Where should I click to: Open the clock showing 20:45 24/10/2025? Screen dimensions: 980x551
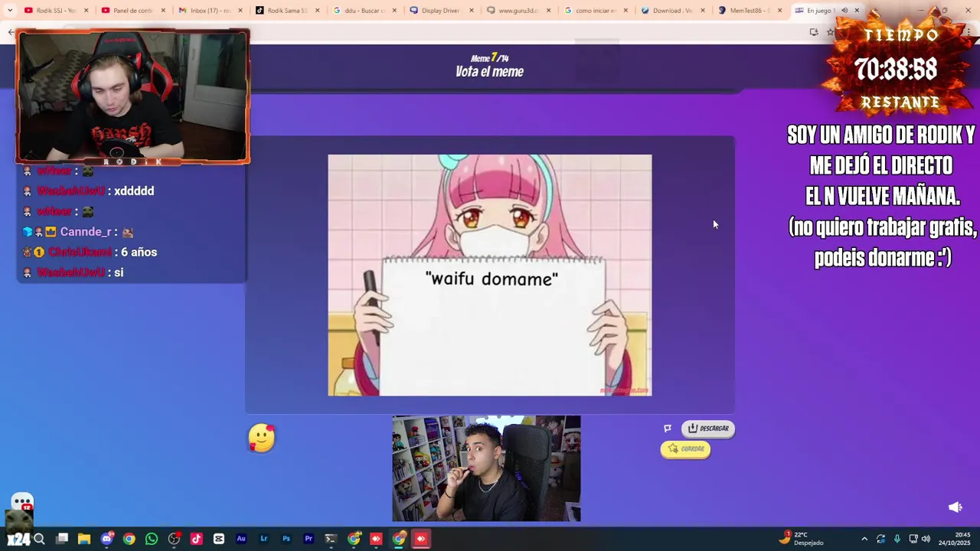[x=954, y=539]
